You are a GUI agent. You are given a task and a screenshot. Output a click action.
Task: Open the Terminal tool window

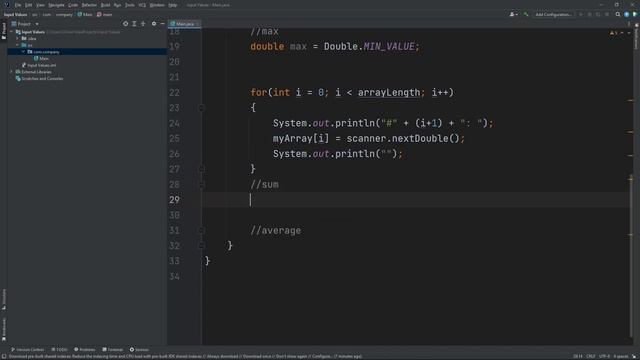tap(113, 350)
